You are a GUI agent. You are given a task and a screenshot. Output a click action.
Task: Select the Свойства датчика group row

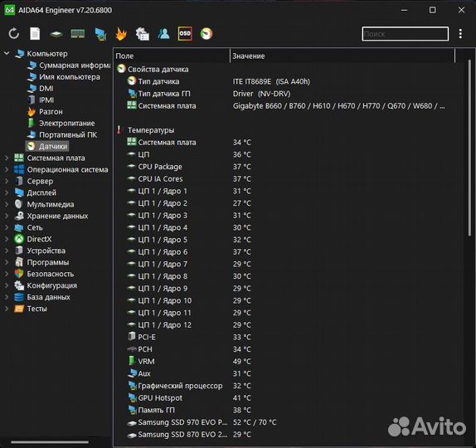click(x=153, y=69)
